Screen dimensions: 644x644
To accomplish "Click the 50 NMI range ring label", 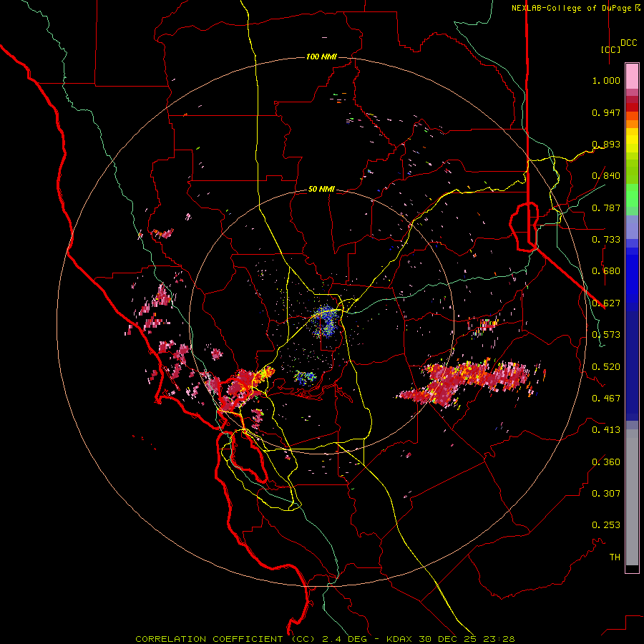I will 321,189.
